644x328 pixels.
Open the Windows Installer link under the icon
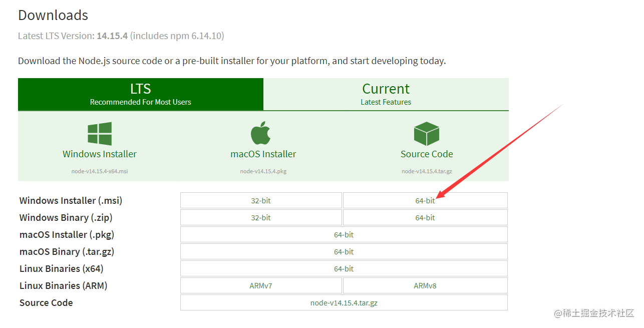(100, 154)
